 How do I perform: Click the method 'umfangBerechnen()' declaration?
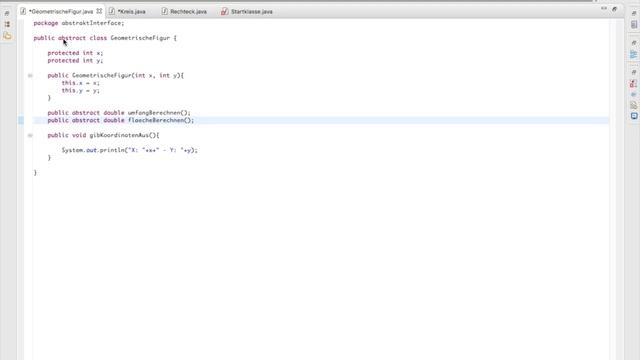pyautogui.click(x=119, y=113)
